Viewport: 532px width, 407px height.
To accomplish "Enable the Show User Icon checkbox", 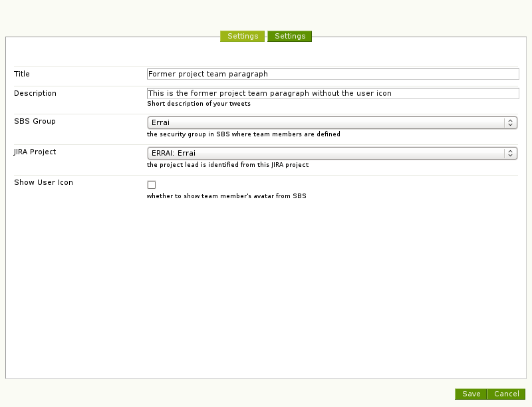I will click(x=152, y=185).
